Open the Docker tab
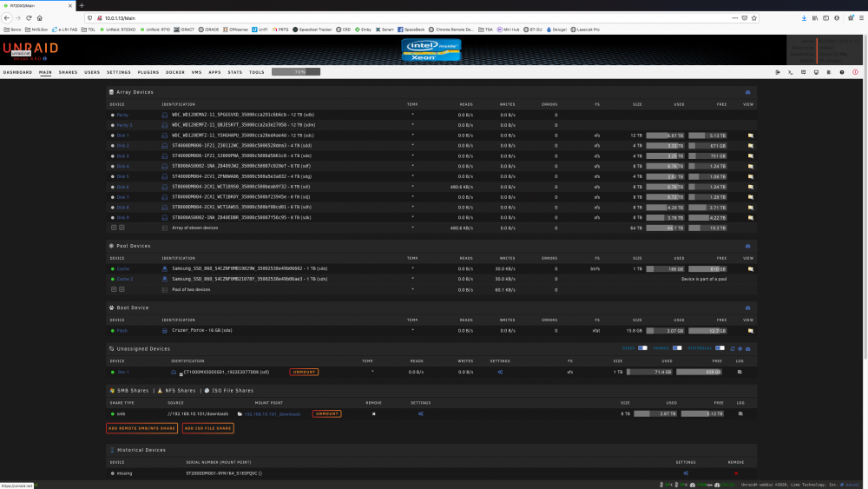This screenshot has height=489, width=868. 175,72
